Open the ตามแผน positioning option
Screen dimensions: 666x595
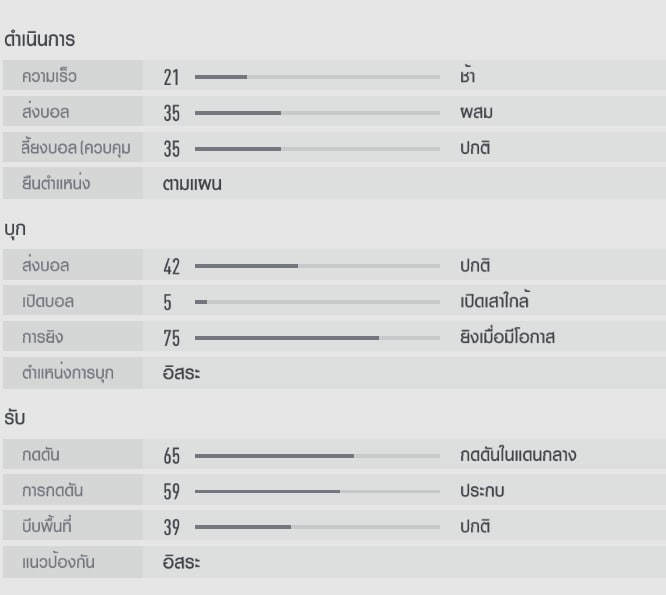click(x=192, y=184)
